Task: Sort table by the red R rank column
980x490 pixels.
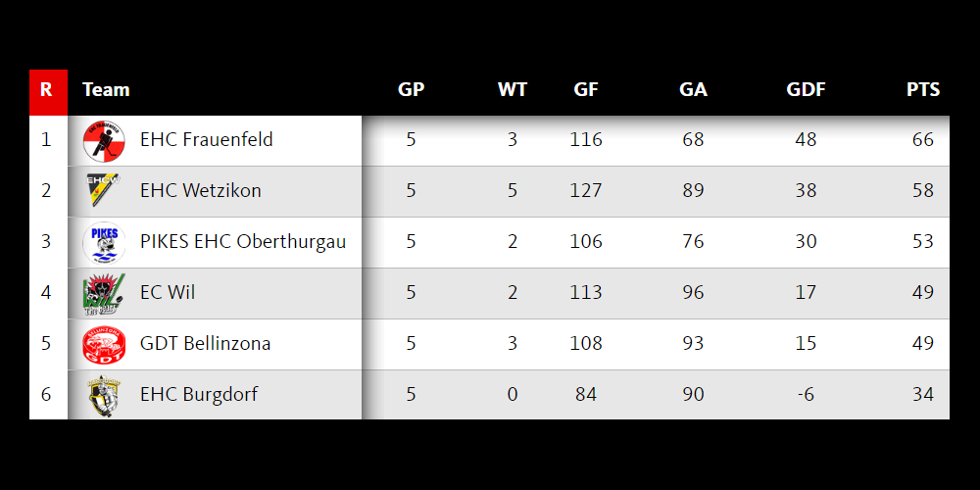Action: (46, 90)
